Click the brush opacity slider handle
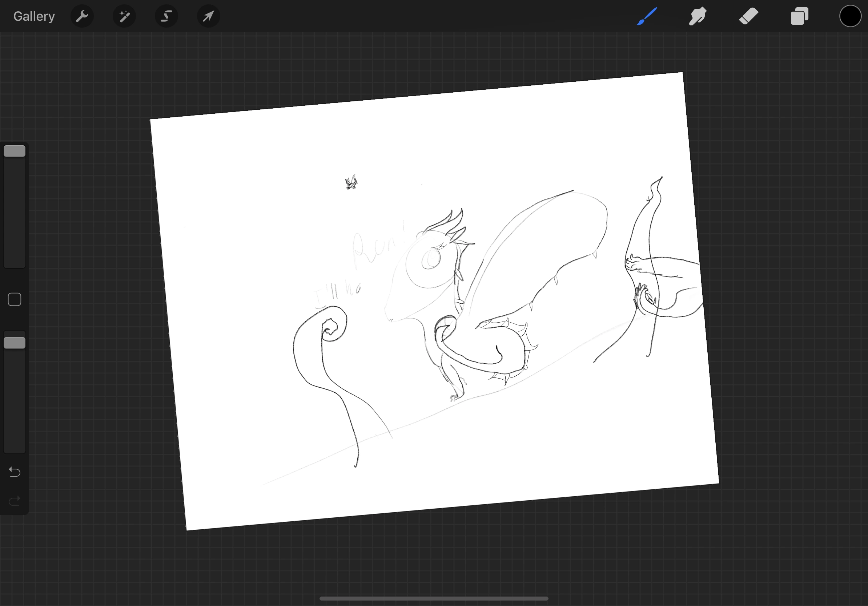 15,343
